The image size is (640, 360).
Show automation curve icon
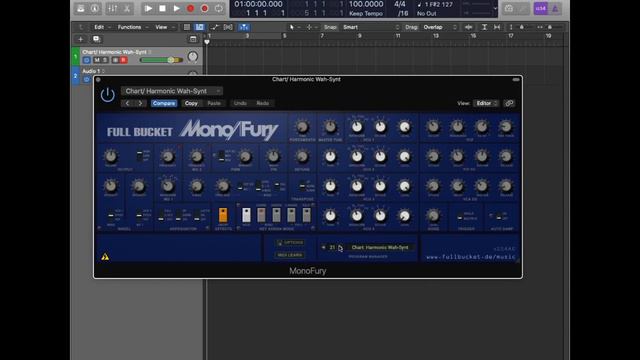(x=215, y=27)
